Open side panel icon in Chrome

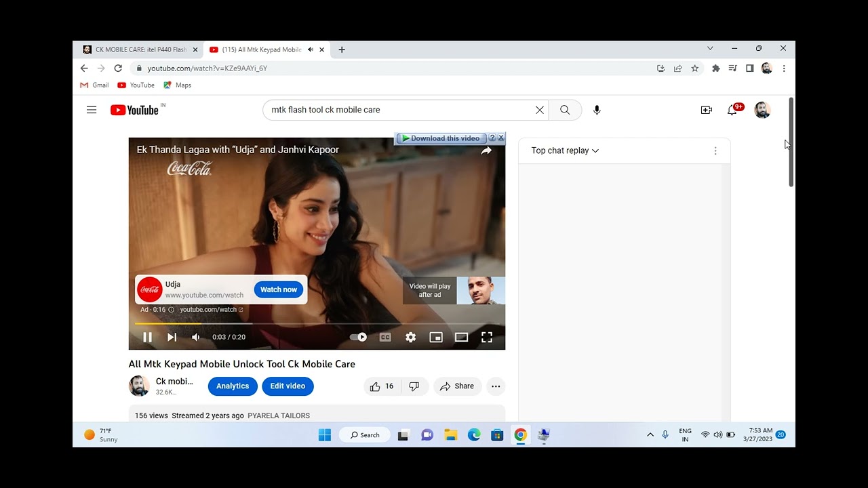point(749,68)
